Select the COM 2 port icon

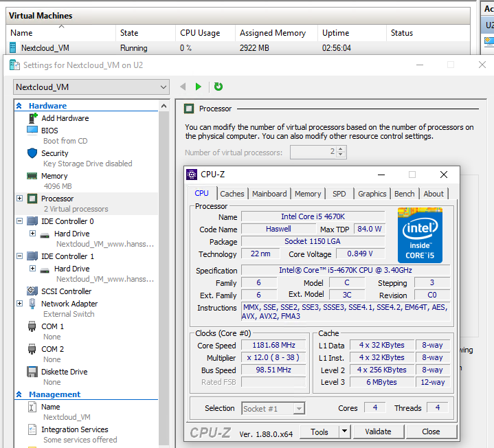coord(32,349)
